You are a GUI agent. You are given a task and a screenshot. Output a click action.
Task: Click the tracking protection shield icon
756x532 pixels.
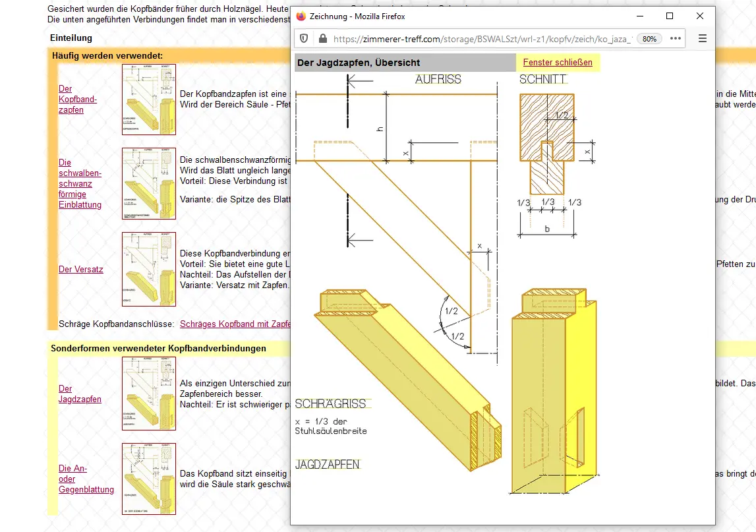tap(304, 39)
